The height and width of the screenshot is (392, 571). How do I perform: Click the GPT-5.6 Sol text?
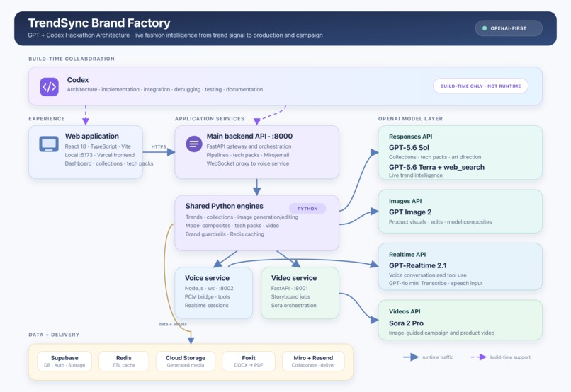point(409,148)
